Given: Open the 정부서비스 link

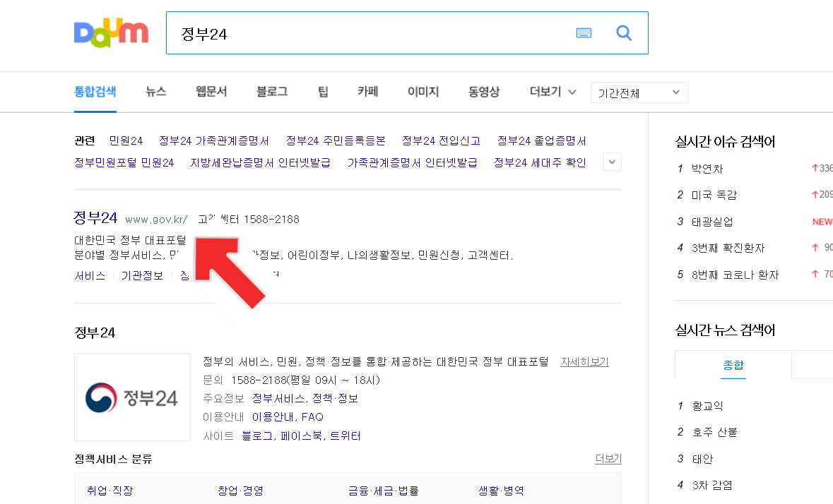Looking at the screenshot, I should point(278,398).
